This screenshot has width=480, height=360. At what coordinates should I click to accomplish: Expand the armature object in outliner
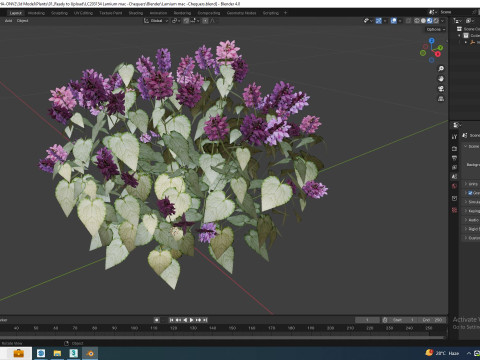click(466, 42)
